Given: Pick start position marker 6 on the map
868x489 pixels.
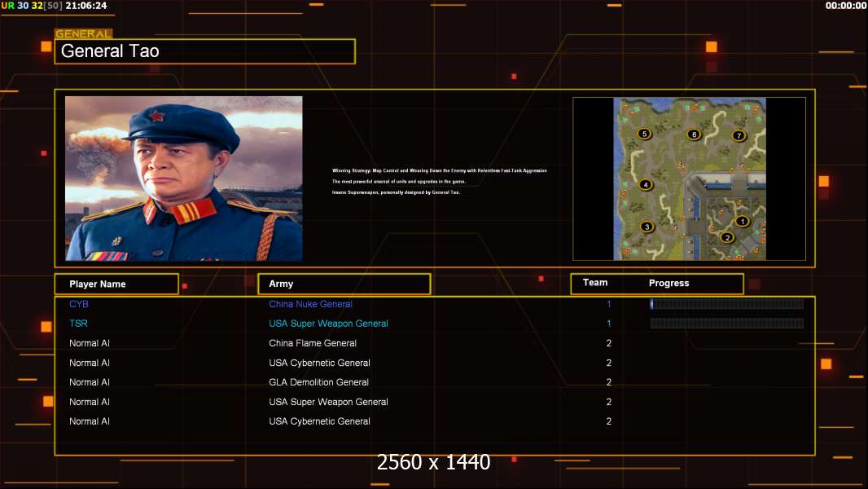Looking at the screenshot, I should [694, 134].
